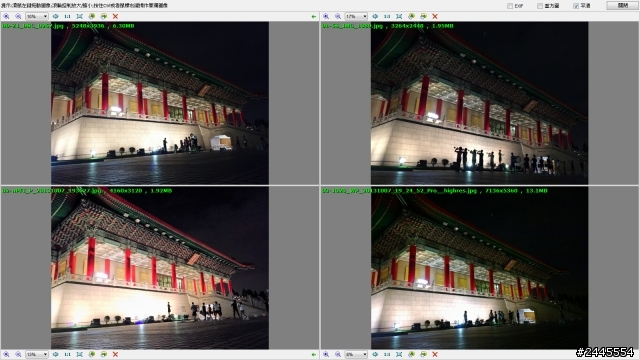Open bottom-right pane zoom percentage dropdown

356,354
